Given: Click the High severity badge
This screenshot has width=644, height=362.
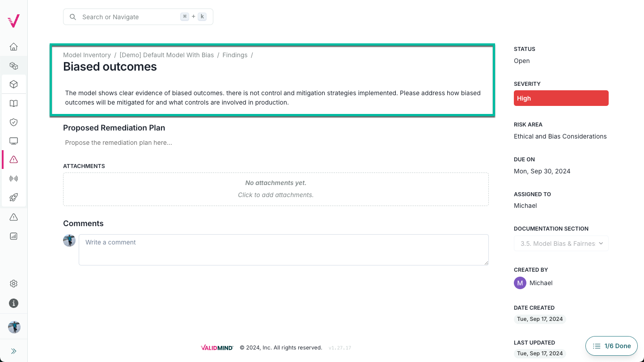Looking at the screenshot, I should click(561, 98).
